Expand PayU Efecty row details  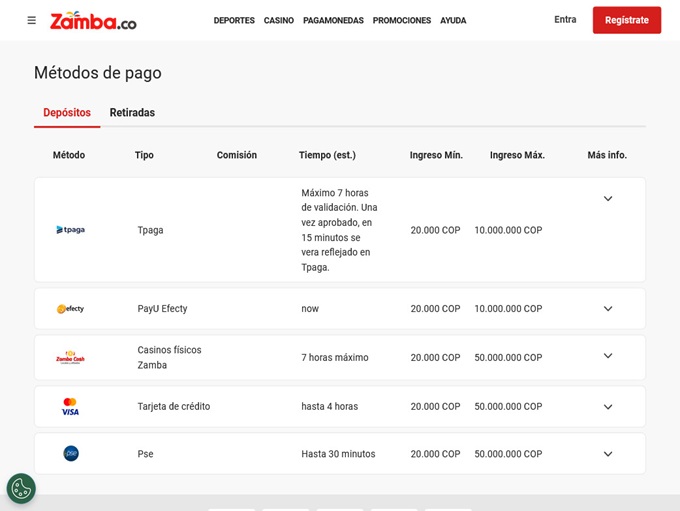click(607, 309)
